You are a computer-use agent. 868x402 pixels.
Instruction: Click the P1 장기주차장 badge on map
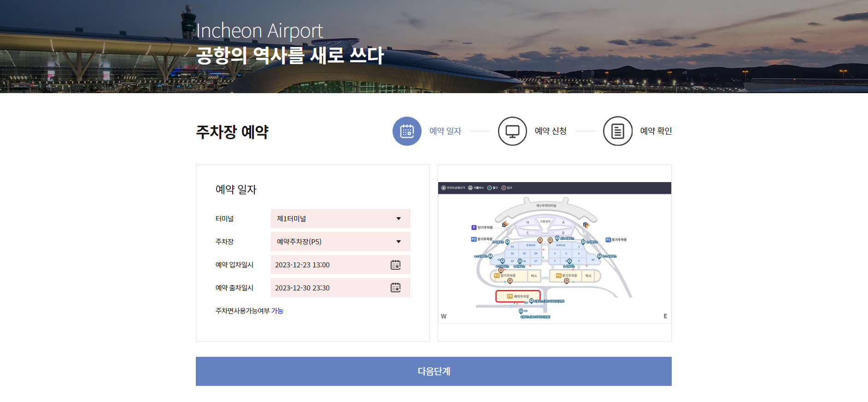point(608,240)
